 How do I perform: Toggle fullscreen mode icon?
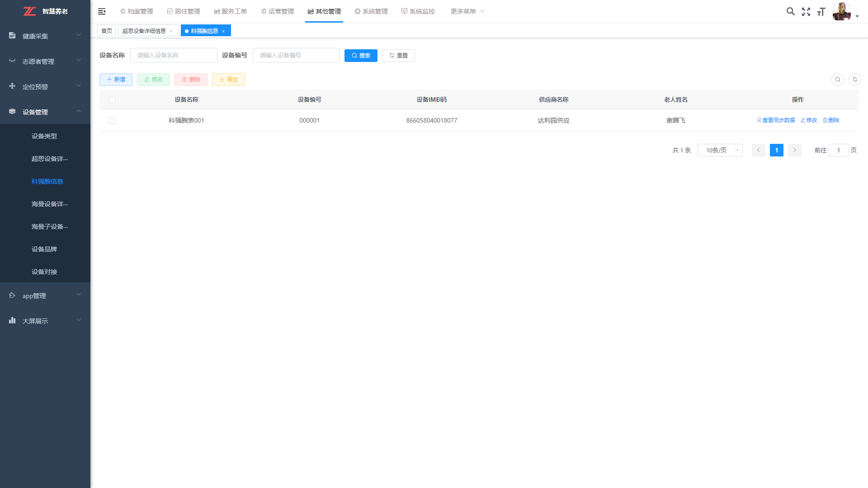(x=806, y=12)
